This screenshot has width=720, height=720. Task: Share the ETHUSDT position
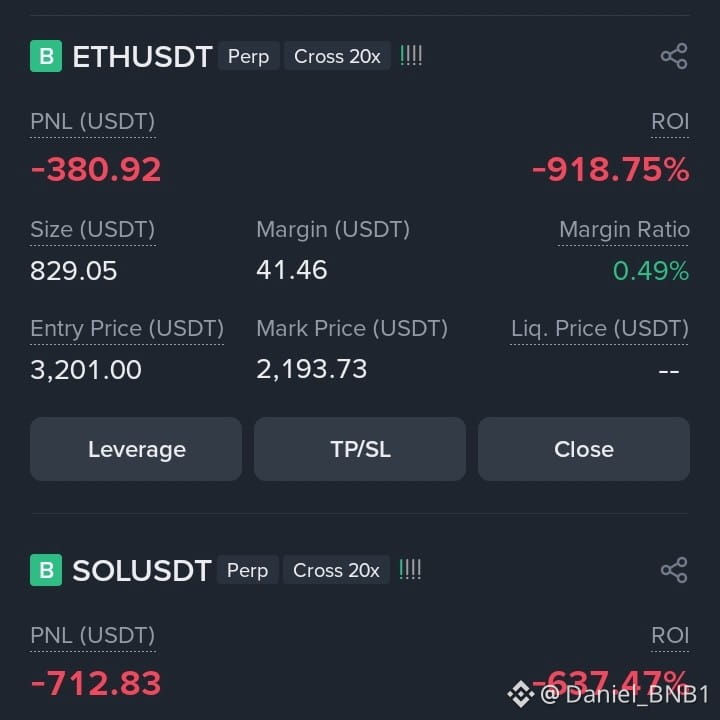coord(674,56)
